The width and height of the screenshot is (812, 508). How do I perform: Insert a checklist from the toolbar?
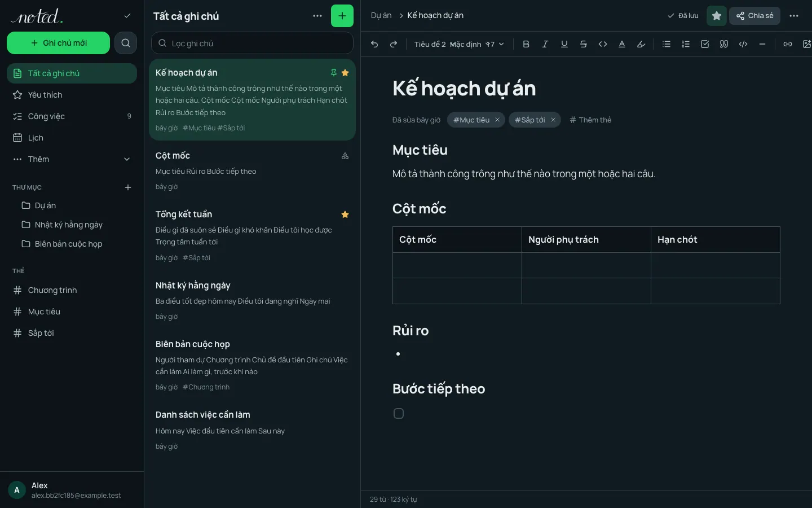click(705, 44)
